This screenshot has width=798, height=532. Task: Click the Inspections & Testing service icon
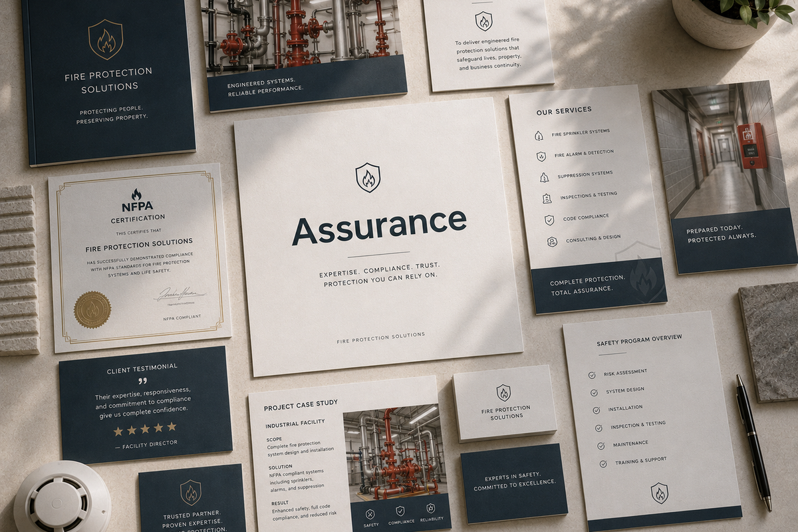tap(547, 198)
